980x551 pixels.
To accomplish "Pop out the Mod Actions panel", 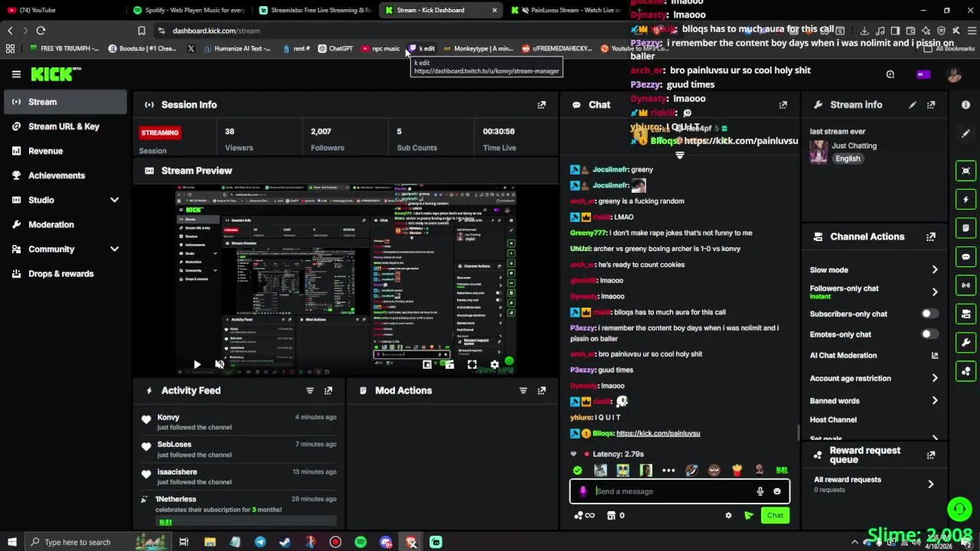I will point(541,390).
